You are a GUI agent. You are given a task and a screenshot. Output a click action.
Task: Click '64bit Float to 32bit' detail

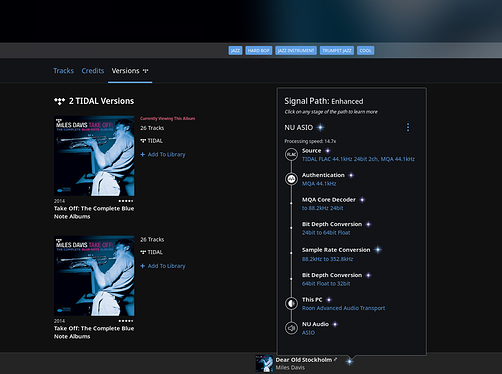(x=326, y=284)
